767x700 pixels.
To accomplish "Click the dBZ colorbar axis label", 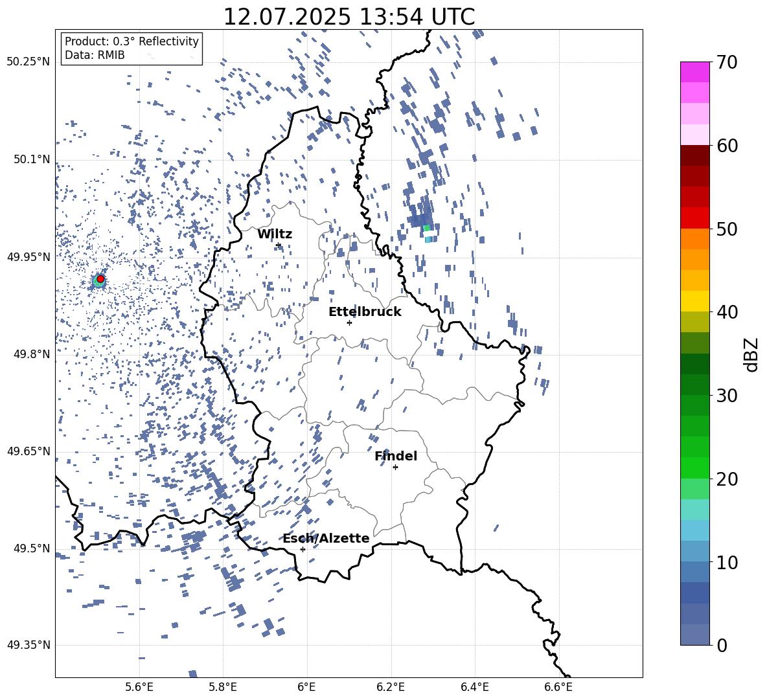I will pos(752,354).
